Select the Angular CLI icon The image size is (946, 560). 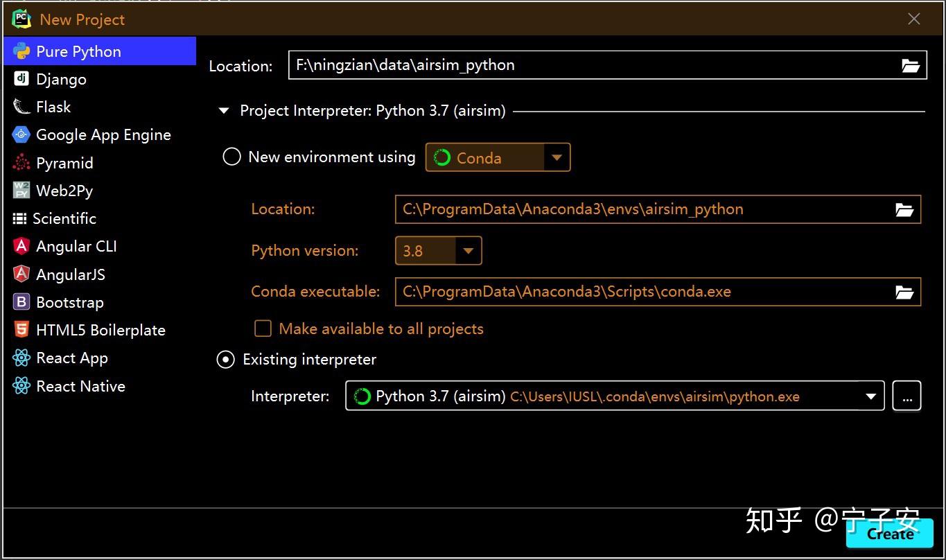(x=20, y=246)
